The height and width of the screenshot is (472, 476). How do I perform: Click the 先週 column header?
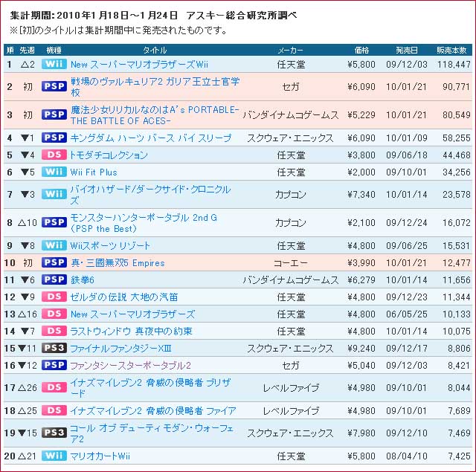pos(28,50)
